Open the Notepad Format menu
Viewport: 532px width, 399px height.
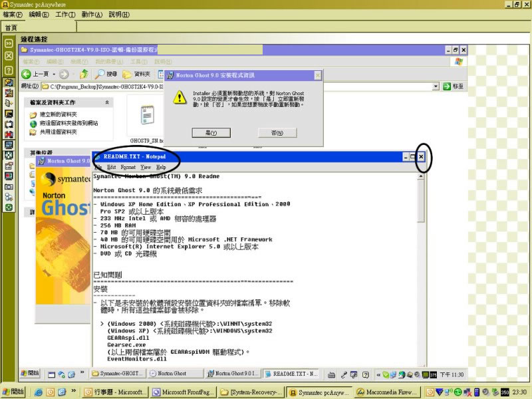pos(128,168)
